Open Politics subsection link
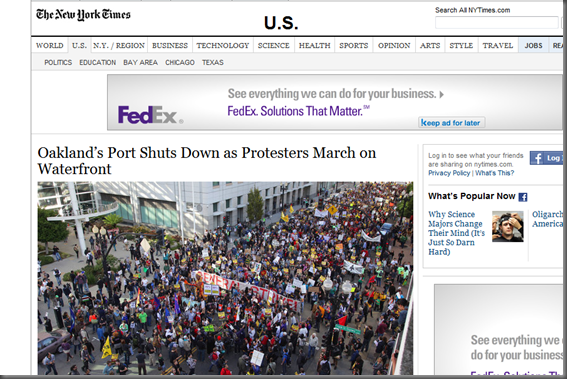Viewport: 567px width, 379px height. (x=58, y=63)
